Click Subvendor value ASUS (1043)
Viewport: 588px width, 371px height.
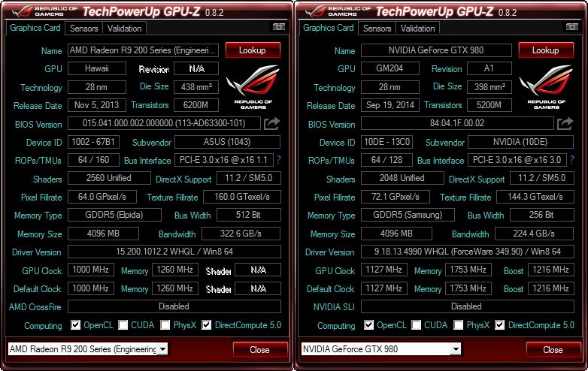point(227,142)
